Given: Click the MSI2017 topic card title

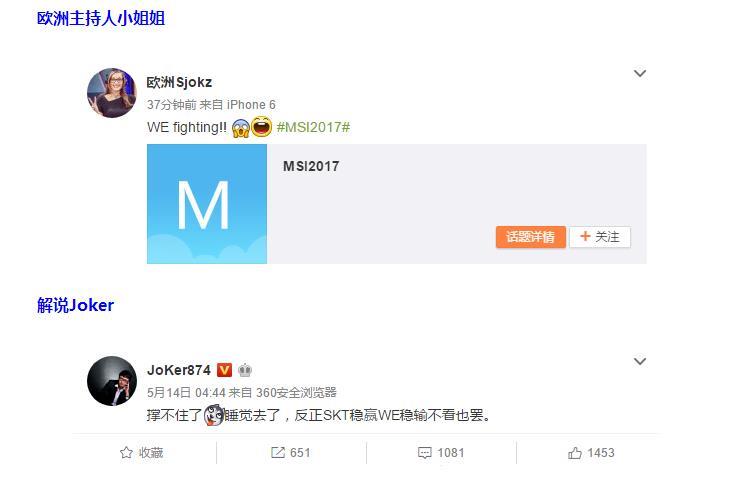Looking at the screenshot, I should click(311, 166).
